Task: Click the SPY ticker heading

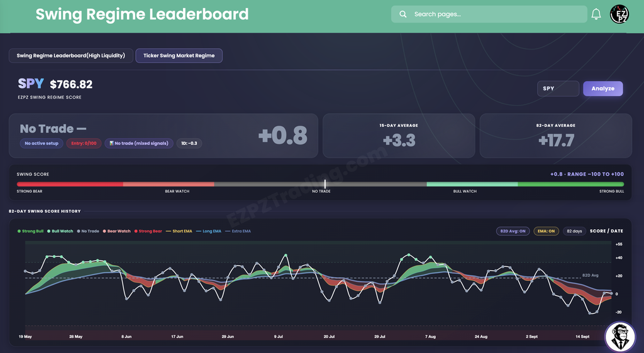Action: tap(31, 84)
